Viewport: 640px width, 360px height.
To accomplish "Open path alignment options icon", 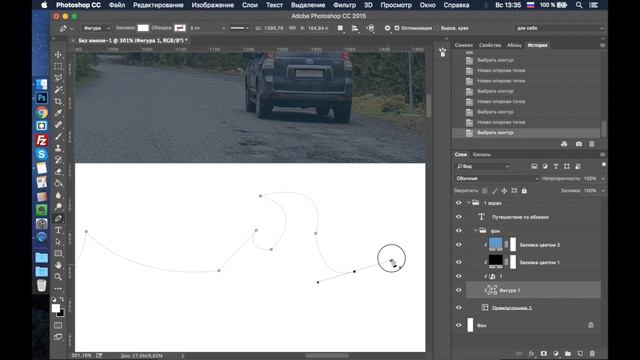I will point(355,28).
